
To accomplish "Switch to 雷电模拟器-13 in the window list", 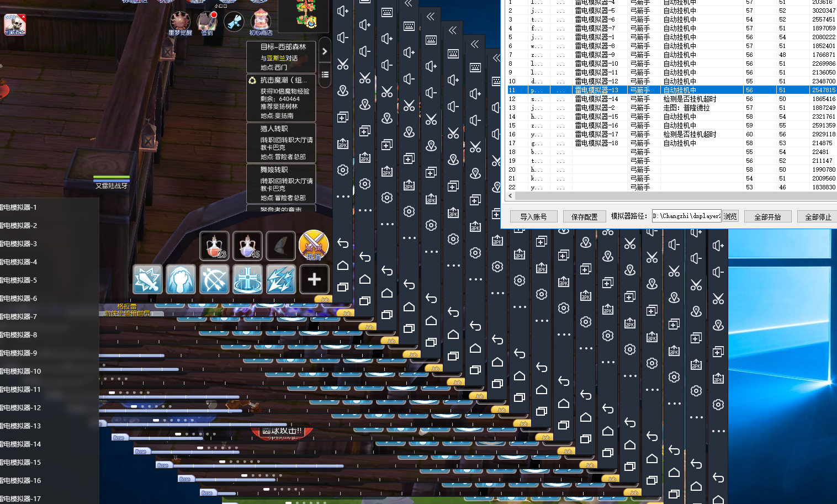I will coord(20,426).
